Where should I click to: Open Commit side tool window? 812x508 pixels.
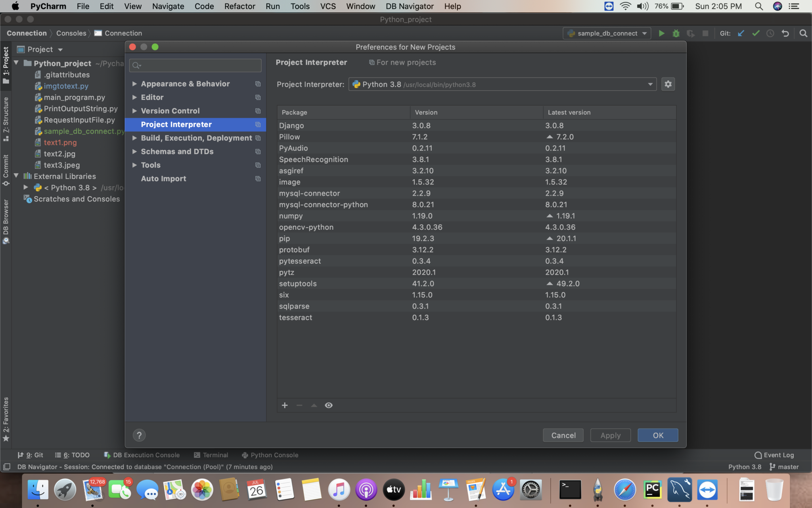click(x=6, y=170)
